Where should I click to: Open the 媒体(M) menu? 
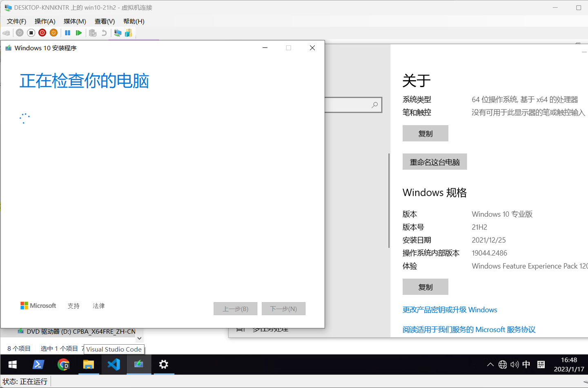[x=74, y=21]
